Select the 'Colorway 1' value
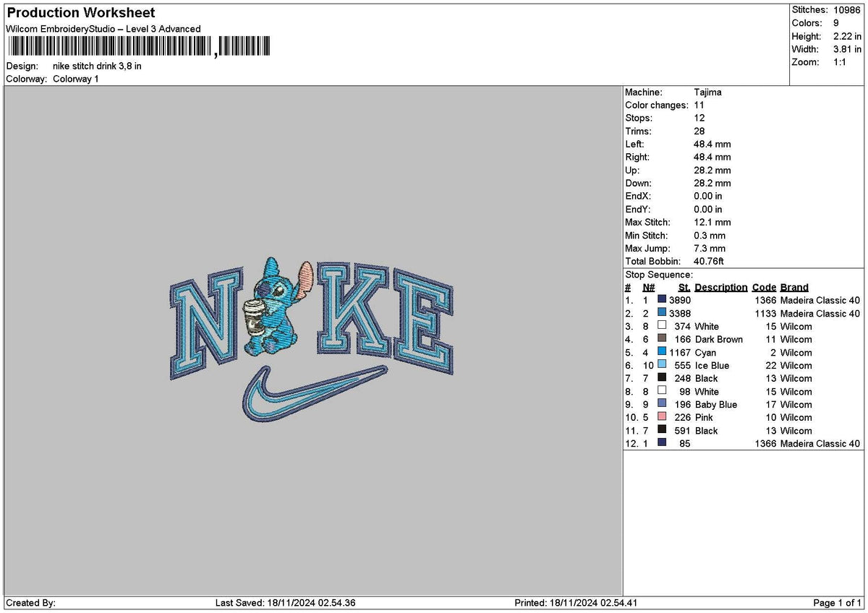 click(x=76, y=79)
